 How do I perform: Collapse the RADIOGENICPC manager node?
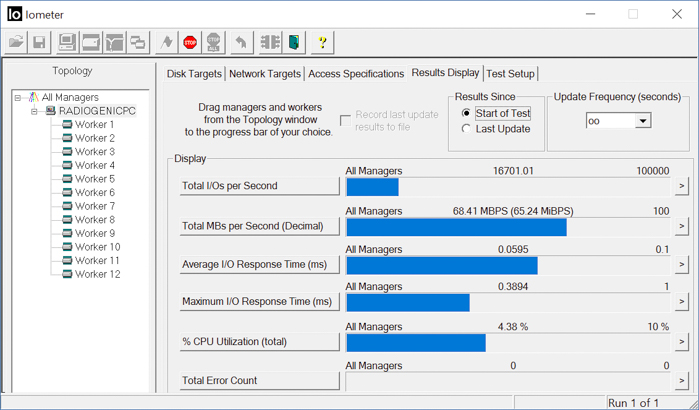pyautogui.click(x=35, y=111)
